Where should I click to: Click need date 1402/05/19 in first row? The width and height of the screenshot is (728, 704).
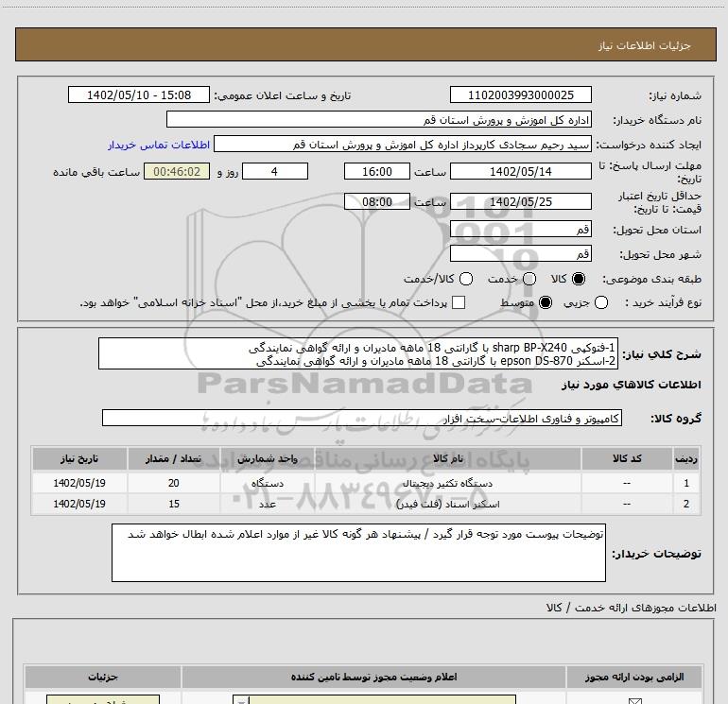point(79,483)
